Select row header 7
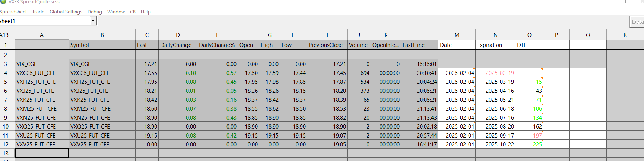Screen dimensions: 644x161 tap(6, 100)
